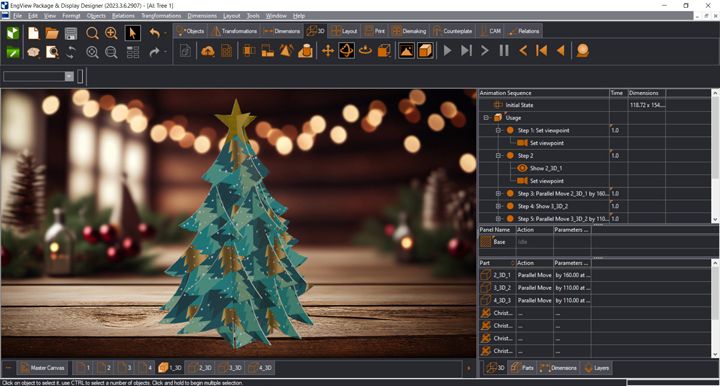Select the magnifier zoom tool
Image resolution: width=720 pixels, height=386 pixels.
(92, 33)
